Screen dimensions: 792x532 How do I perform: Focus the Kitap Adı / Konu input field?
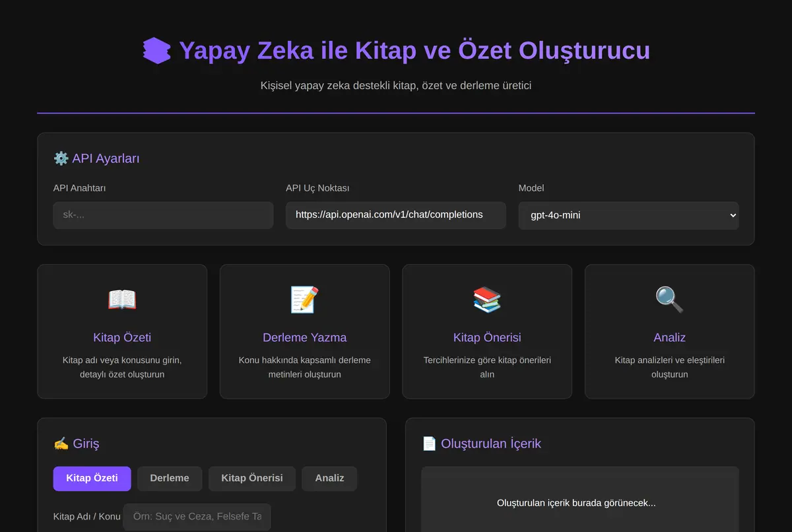[x=197, y=517]
